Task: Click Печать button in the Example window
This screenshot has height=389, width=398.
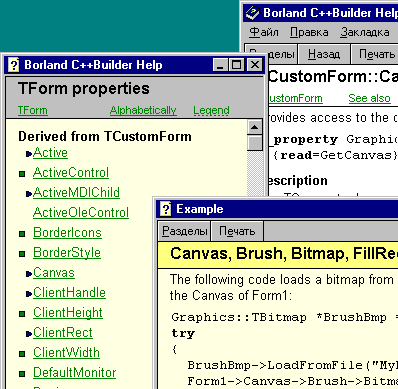Action: coord(237,231)
